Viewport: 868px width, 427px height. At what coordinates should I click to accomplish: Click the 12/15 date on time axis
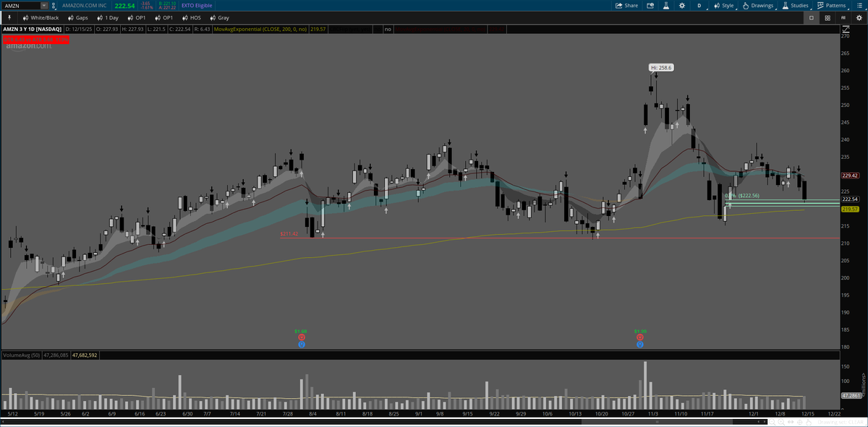coord(809,414)
